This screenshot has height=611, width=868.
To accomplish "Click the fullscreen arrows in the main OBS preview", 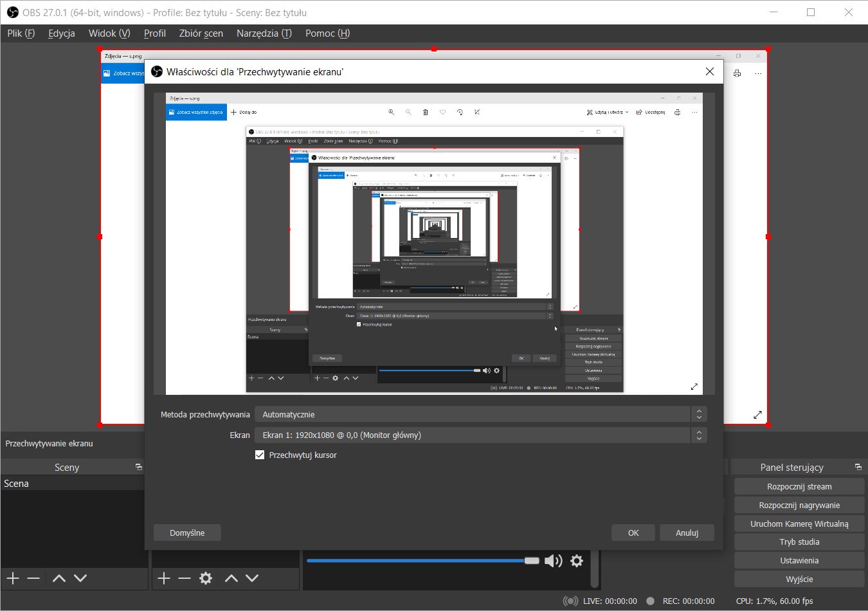I will point(757,415).
